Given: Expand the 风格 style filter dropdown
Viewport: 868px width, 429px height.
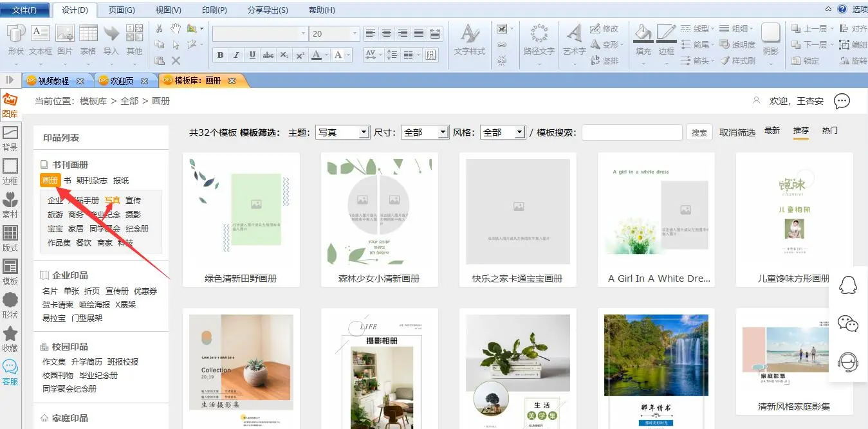Looking at the screenshot, I should tap(503, 132).
